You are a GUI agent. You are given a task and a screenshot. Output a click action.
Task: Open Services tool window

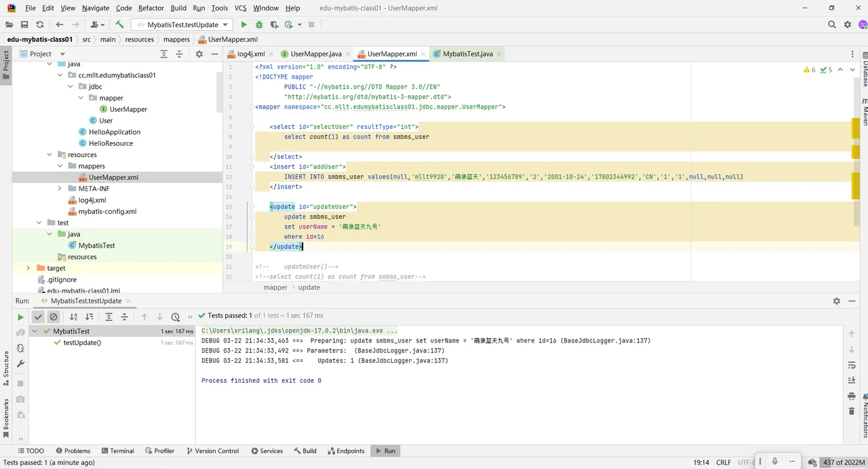point(267,451)
